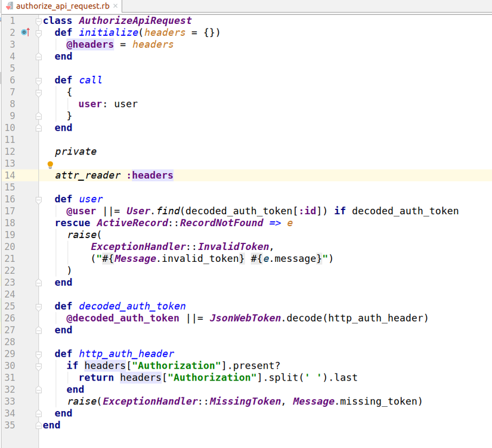Close the authorize_api_request.rb editor tab
Screen dimensions: 492x448
pyautogui.click(x=116, y=6)
